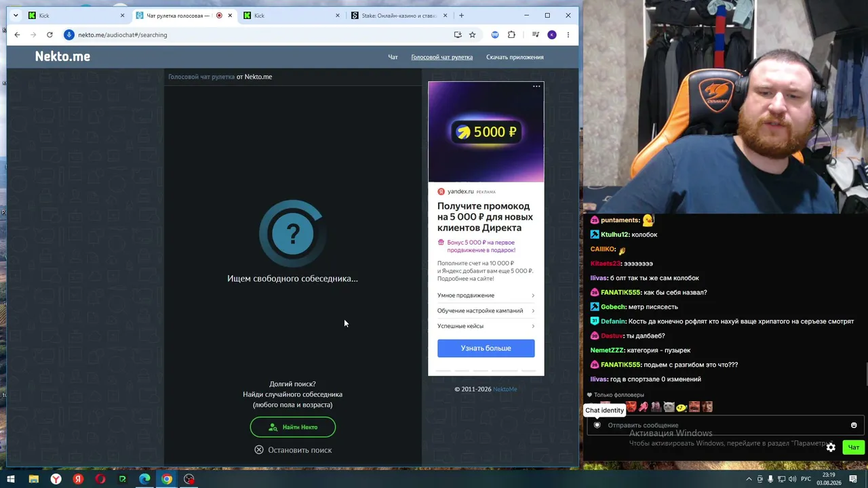Switch to the Stake online casino tab

coord(399,16)
